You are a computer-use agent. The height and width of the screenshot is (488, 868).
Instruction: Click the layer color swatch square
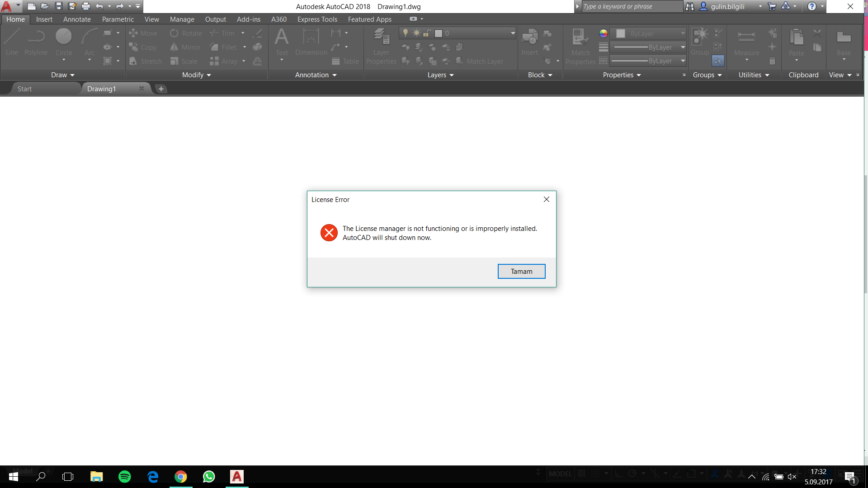click(438, 33)
